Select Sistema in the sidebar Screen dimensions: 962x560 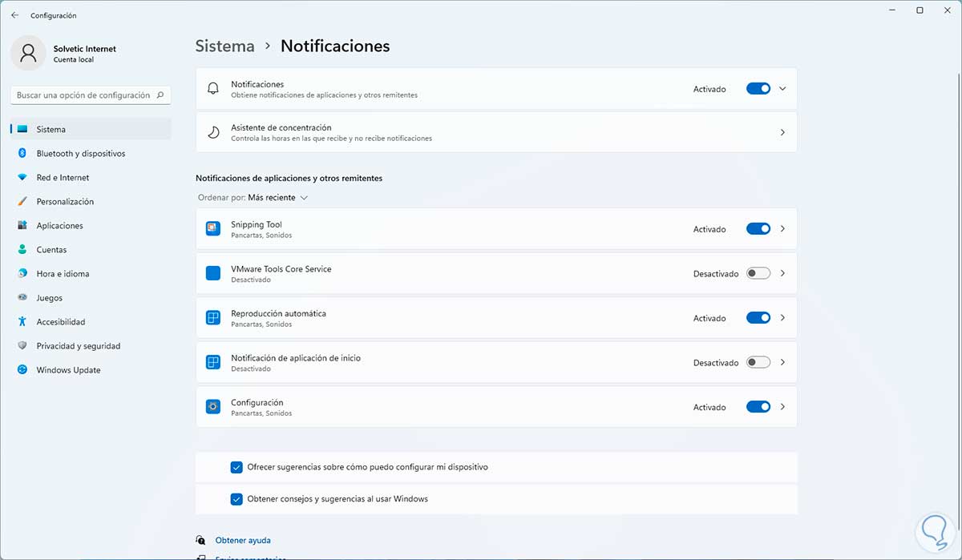tap(91, 129)
